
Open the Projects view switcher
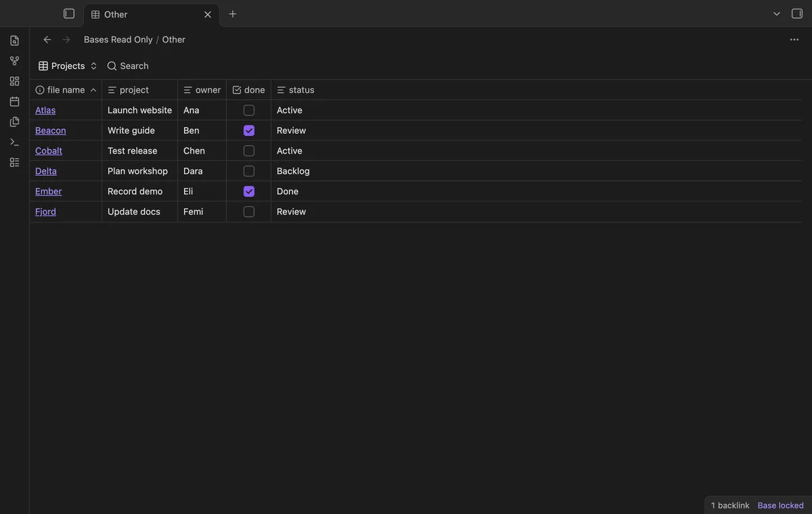click(68, 66)
